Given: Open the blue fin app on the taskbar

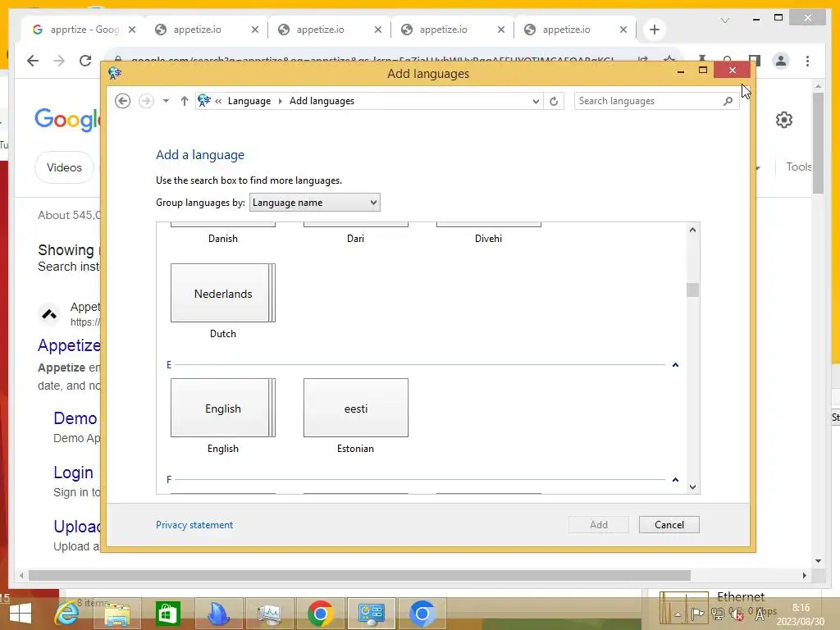Looking at the screenshot, I should tap(218, 614).
